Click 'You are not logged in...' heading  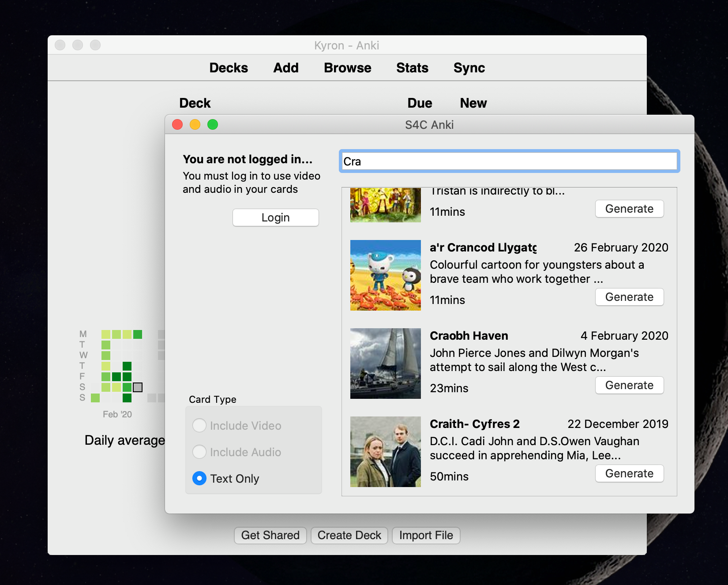pos(248,159)
